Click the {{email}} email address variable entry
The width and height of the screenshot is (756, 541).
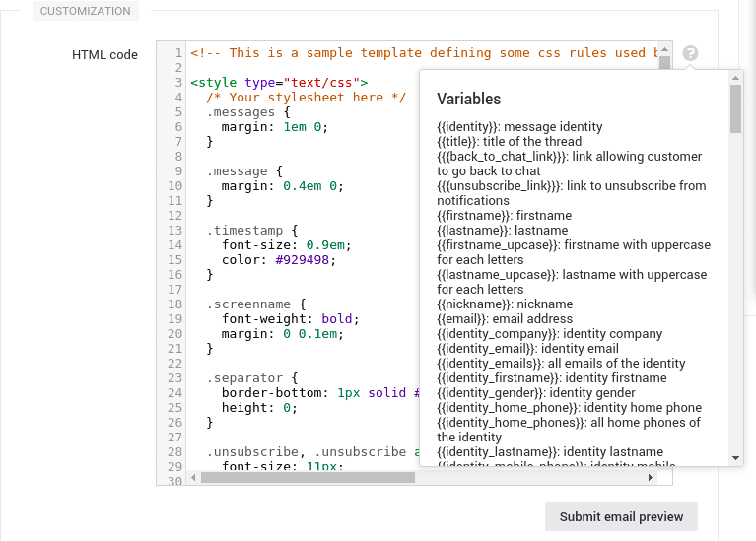[x=505, y=319]
